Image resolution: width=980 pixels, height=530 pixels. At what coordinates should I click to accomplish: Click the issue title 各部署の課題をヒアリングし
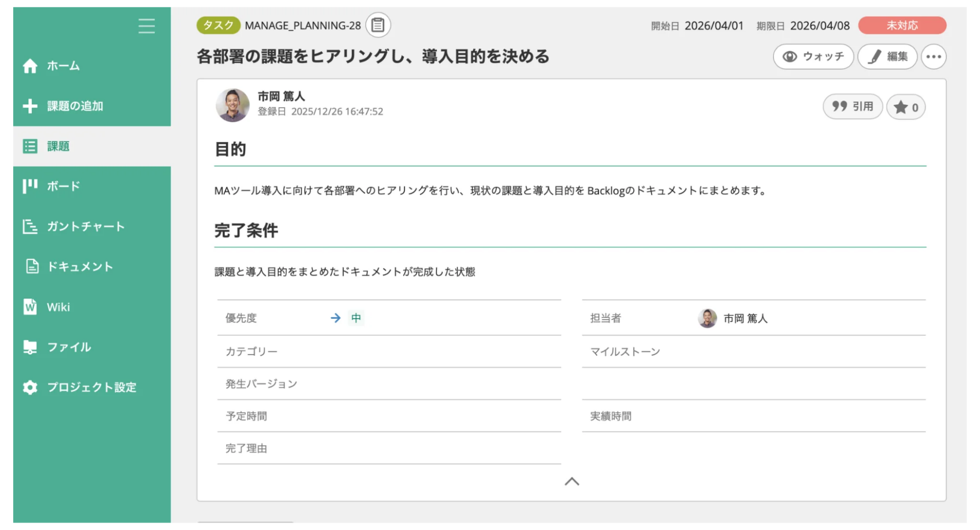pyautogui.click(x=373, y=56)
